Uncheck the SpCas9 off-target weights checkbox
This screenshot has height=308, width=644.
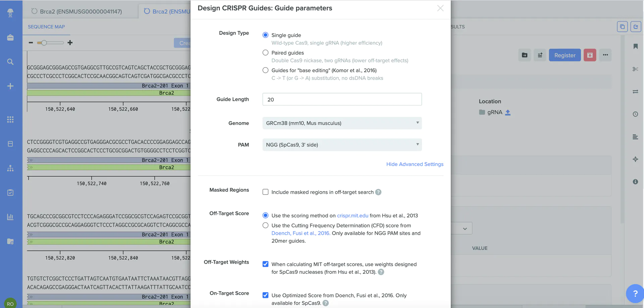click(x=265, y=264)
